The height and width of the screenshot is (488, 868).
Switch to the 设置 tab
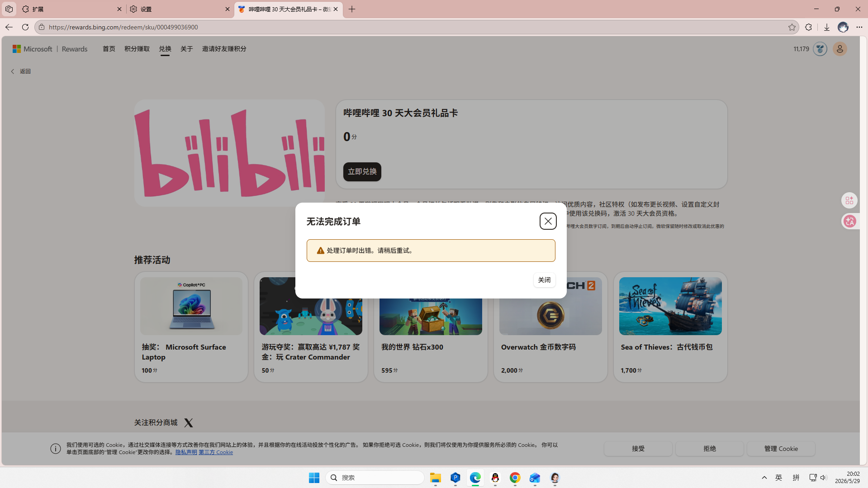(x=180, y=9)
